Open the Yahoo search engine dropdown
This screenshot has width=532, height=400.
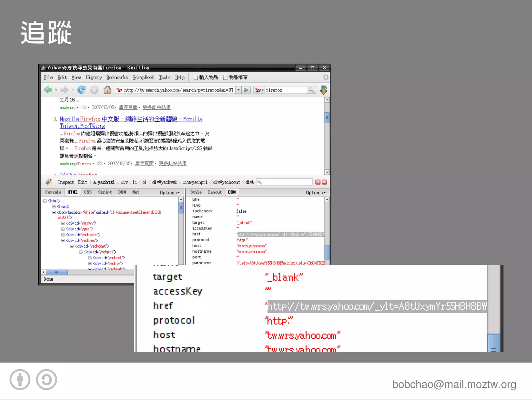[x=259, y=90]
